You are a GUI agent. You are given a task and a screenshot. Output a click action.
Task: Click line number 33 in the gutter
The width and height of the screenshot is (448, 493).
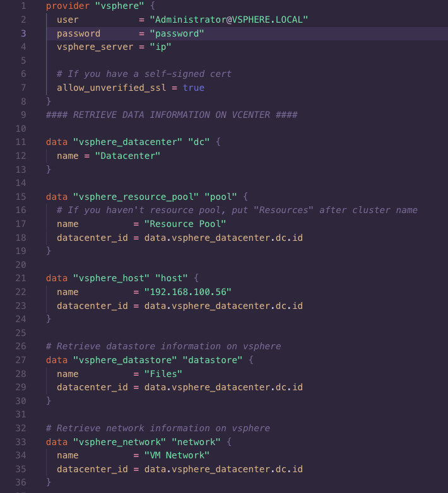pyautogui.click(x=21, y=442)
